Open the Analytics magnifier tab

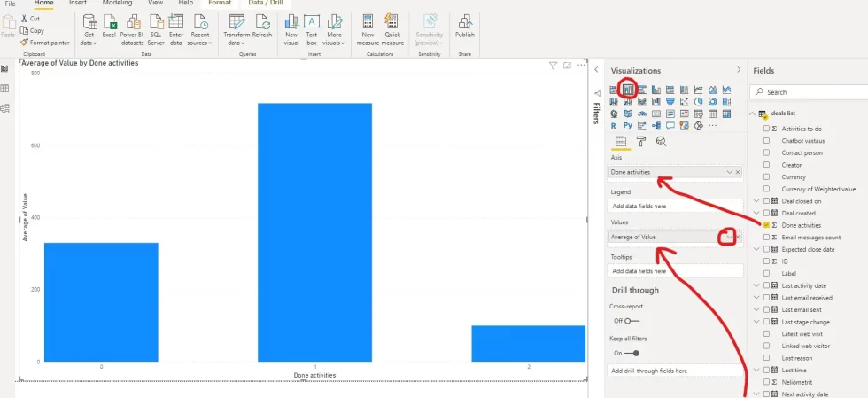coord(661,141)
